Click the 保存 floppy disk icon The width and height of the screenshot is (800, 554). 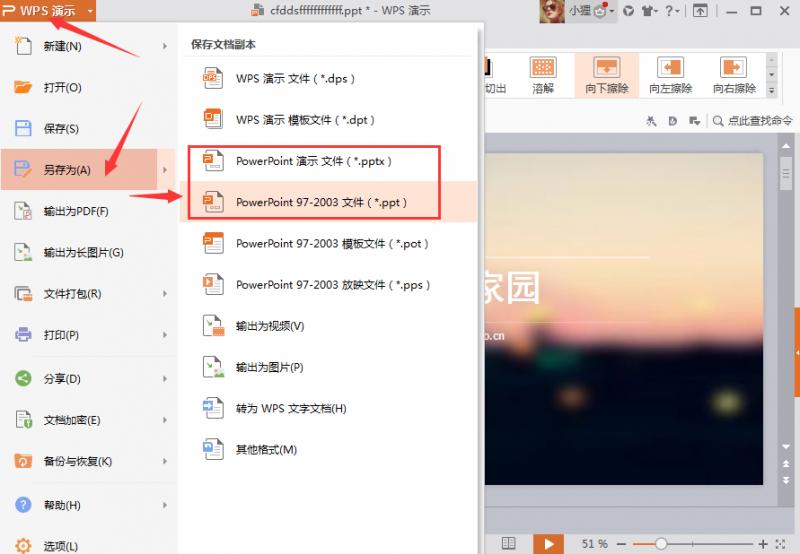tap(23, 128)
